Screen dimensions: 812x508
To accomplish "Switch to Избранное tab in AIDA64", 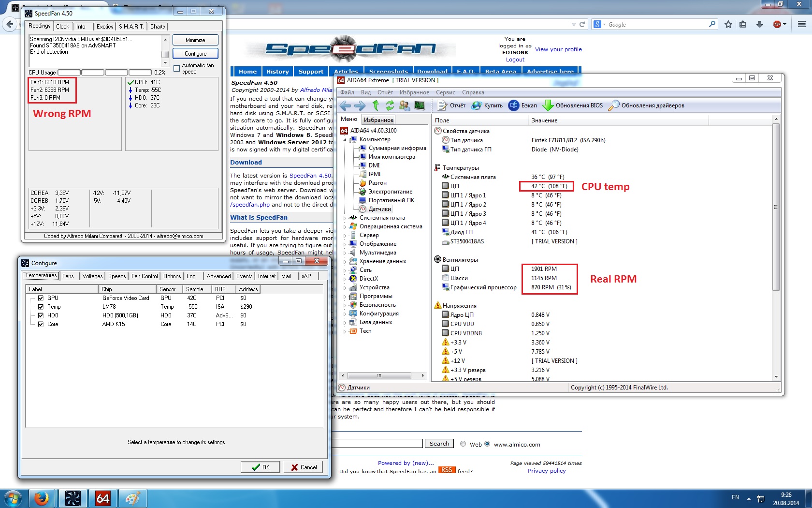I will (x=378, y=120).
